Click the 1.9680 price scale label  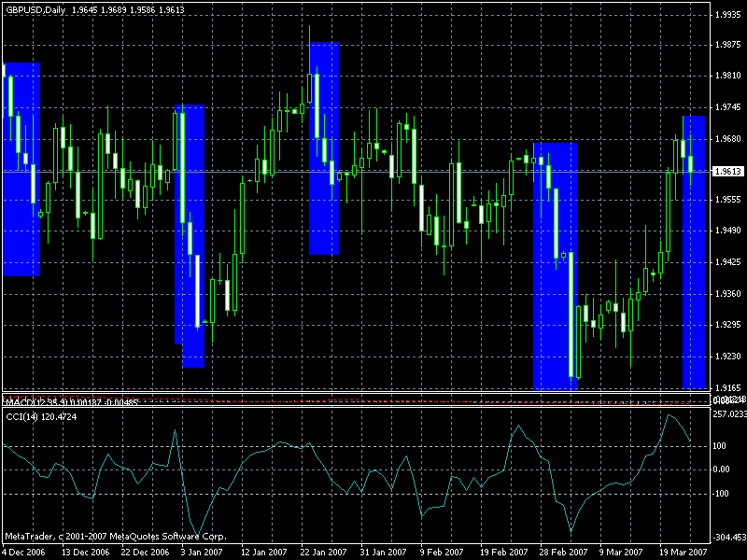(728, 139)
